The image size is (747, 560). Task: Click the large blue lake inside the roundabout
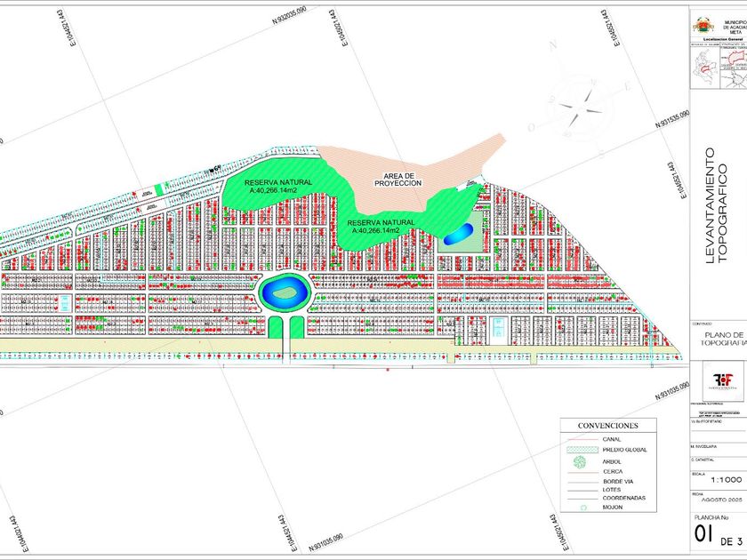285,292
